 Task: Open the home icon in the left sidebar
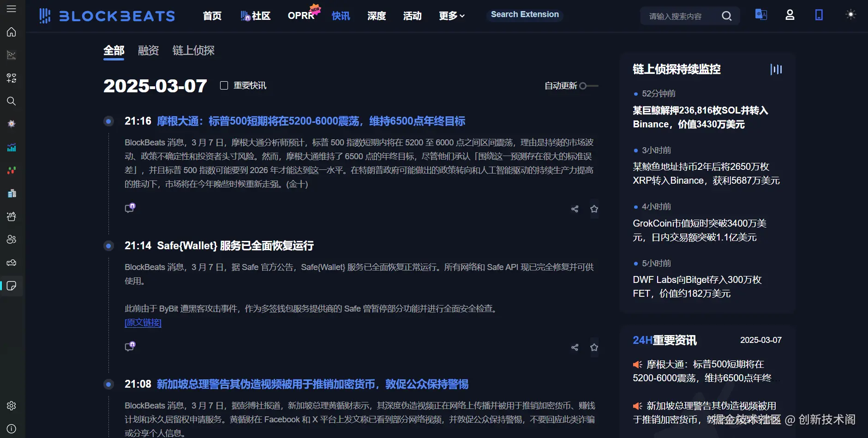point(11,32)
